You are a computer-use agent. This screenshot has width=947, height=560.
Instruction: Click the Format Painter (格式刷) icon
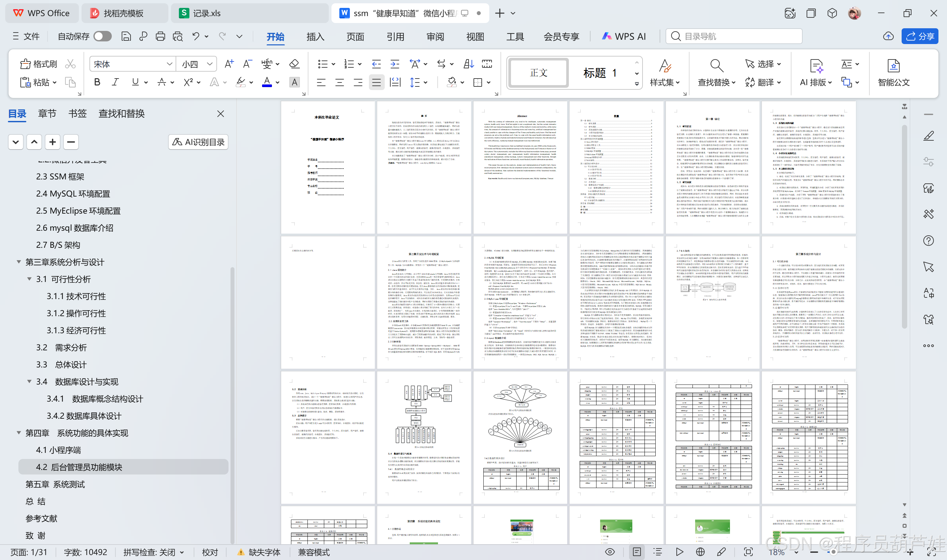[x=38, y=64]
